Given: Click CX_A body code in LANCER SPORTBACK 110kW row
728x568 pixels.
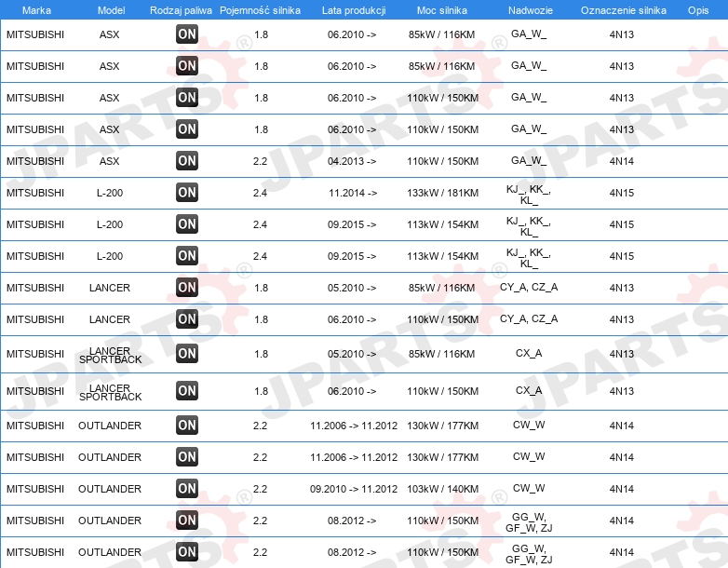Looking at the screenshot, I should pyautogui.click(x=529, y=390).
